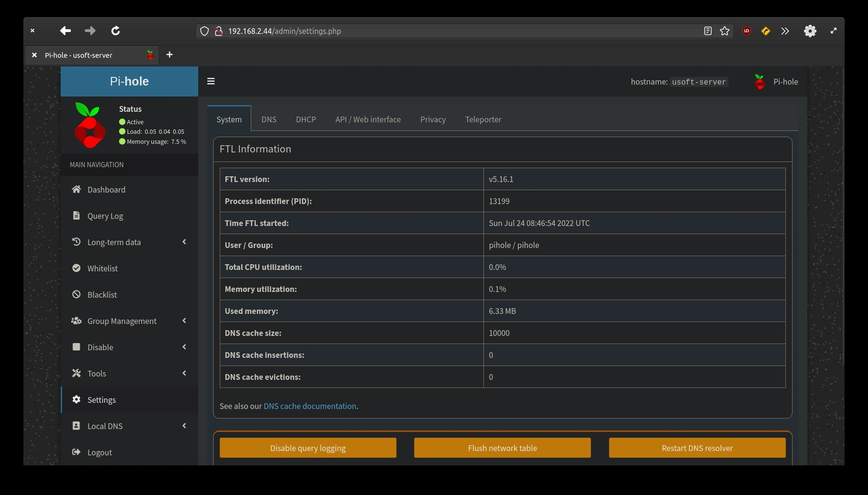
Task: Select the Blacklist ban icon
Action: pyautogui.click(x=76, y=294)
